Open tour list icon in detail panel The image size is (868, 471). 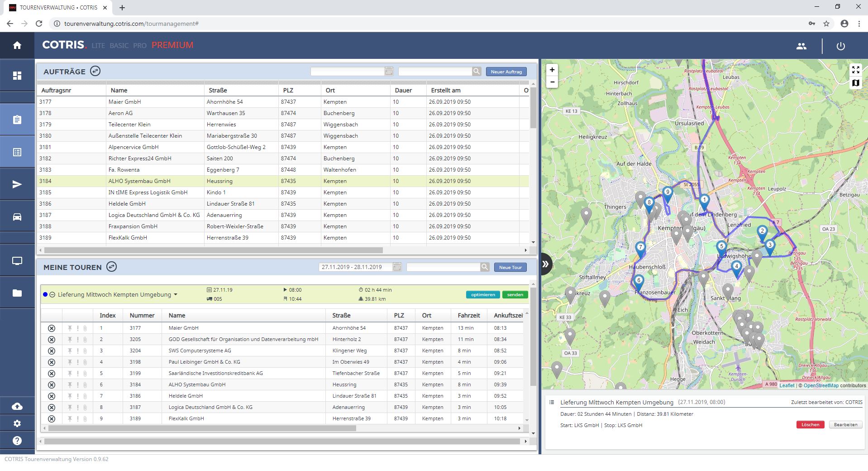(x=551, y=402)
